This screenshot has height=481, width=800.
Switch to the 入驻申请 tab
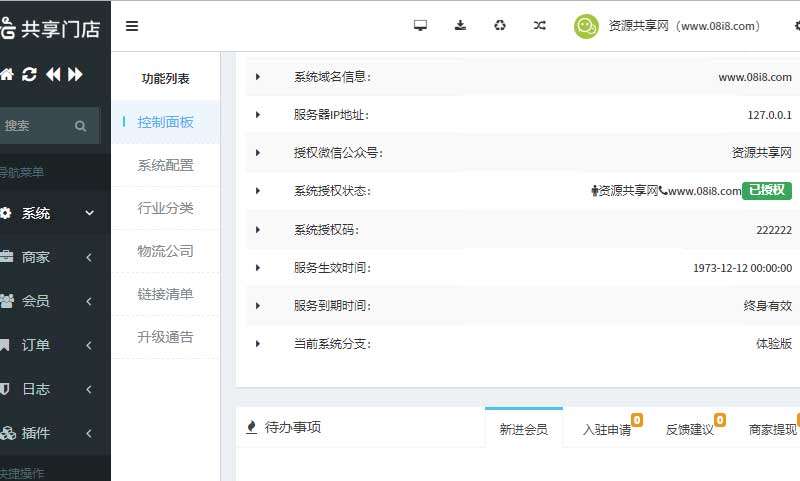point(607,429)
